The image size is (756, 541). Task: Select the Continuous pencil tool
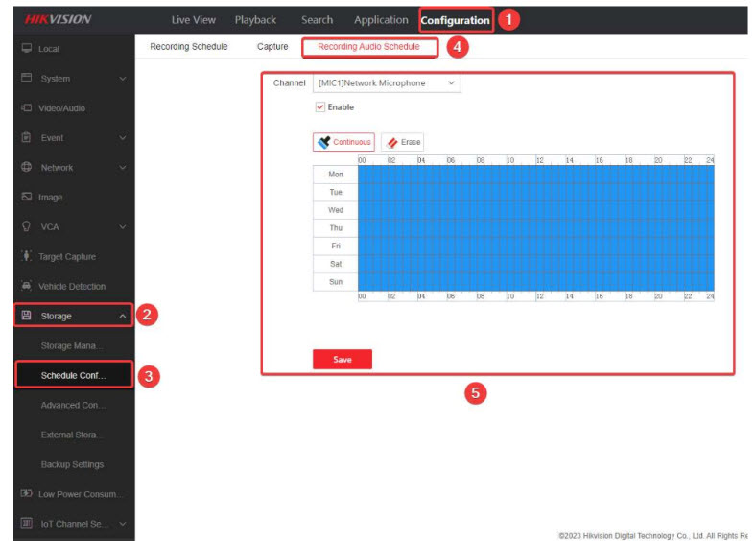343,142
